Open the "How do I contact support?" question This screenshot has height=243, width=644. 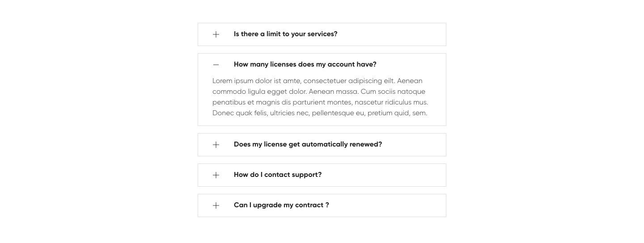277,175
